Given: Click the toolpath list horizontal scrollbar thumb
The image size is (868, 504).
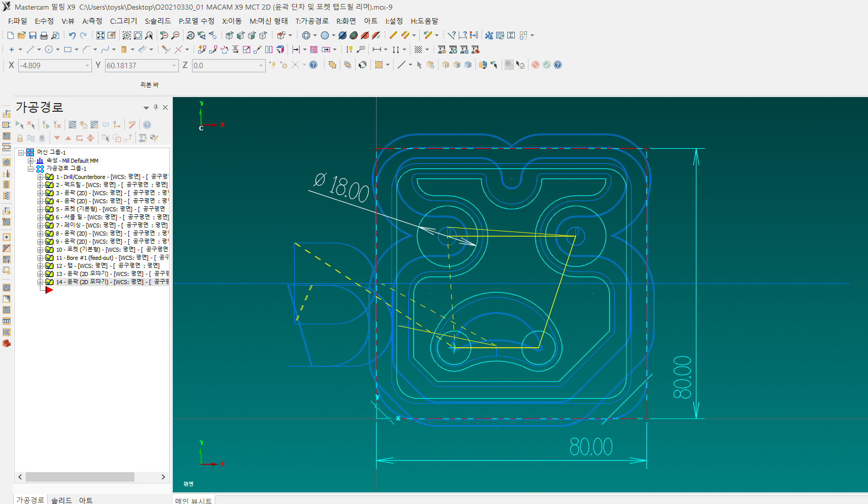Looking at the screenshot, I should [80, 477].
